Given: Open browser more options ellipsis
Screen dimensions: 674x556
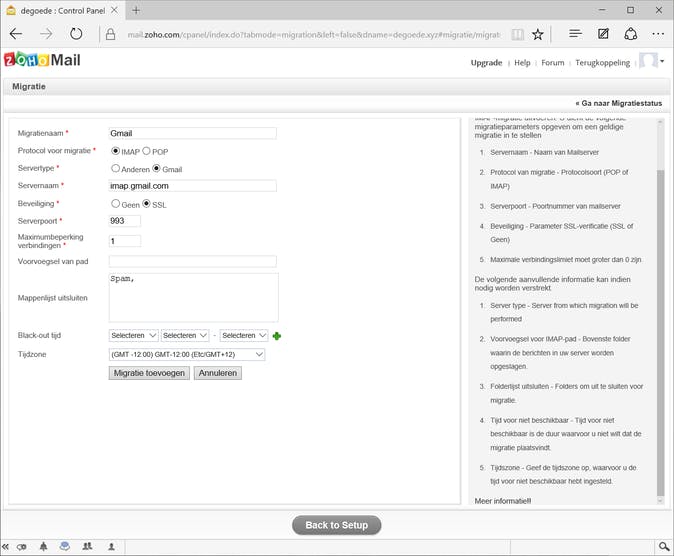Looking at the screenshot, I should point(658,34).
